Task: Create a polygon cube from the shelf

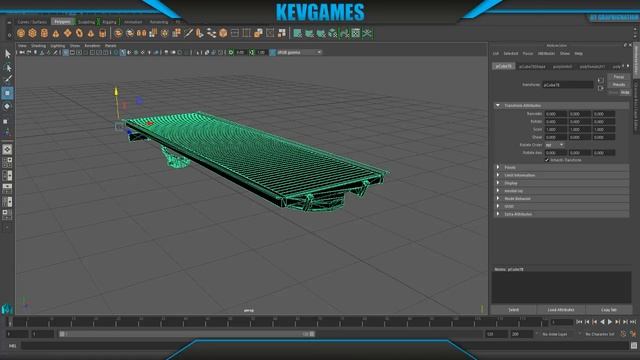Action: point(32,33)
